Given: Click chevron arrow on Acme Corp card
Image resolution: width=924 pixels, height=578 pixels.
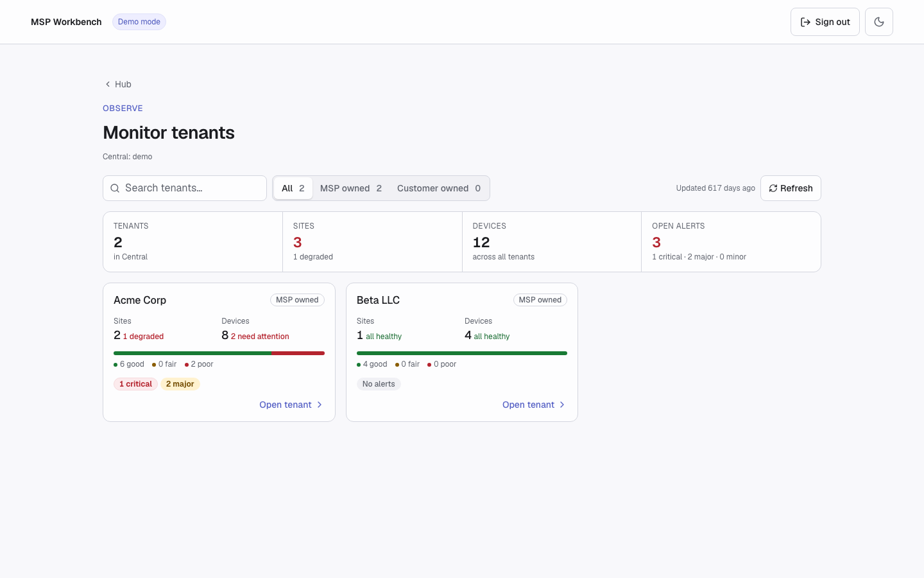Looking at the screenshot, I should [320, 405].
